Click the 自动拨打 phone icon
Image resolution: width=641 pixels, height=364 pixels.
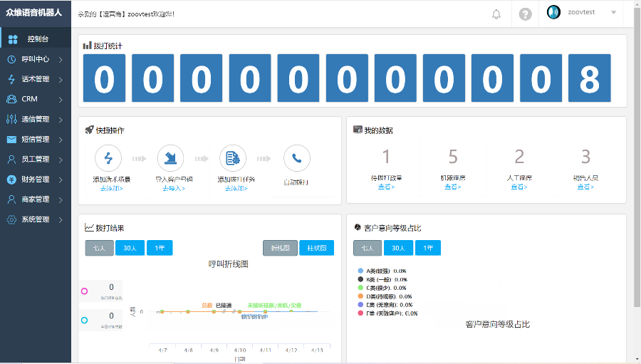pos(296,157)
